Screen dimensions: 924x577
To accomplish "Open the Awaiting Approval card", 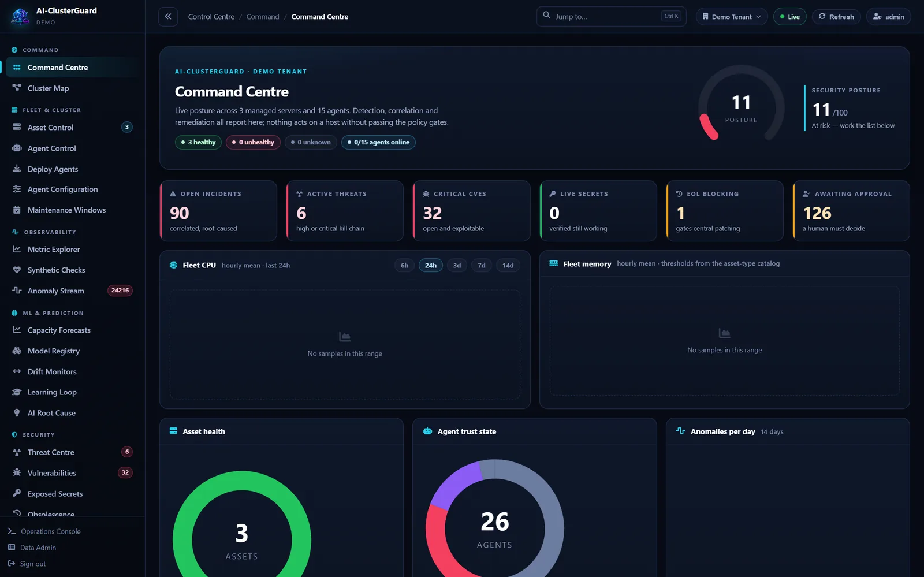I will tap(851, 211).
